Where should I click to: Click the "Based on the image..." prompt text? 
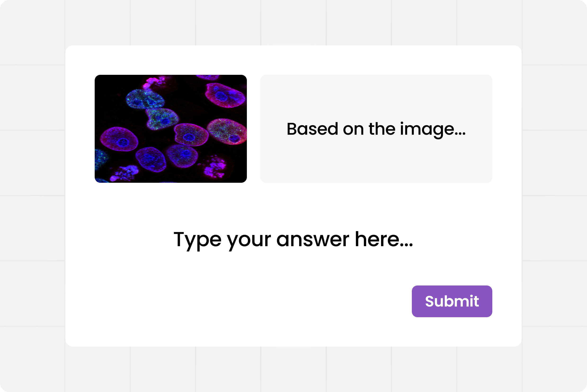click(x=376, y=129)
